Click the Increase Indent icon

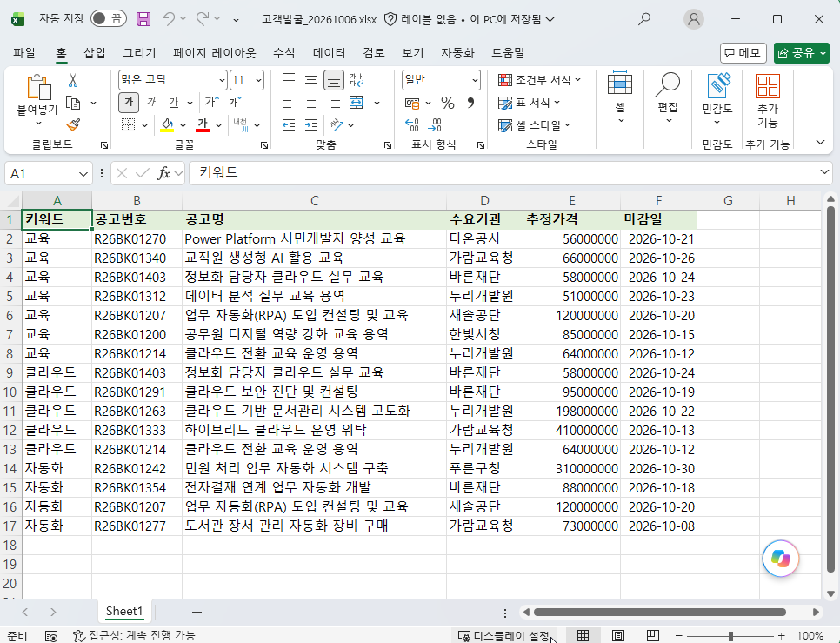point(311,124)
